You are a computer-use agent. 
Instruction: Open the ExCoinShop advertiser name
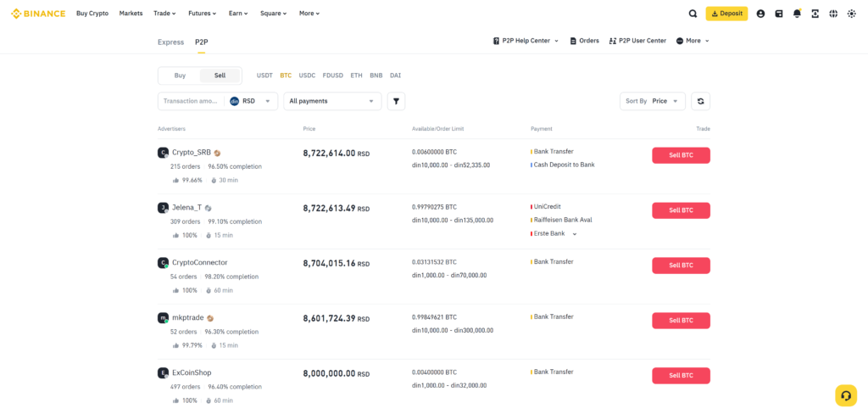pyautogui.click(x=192, y=373)
